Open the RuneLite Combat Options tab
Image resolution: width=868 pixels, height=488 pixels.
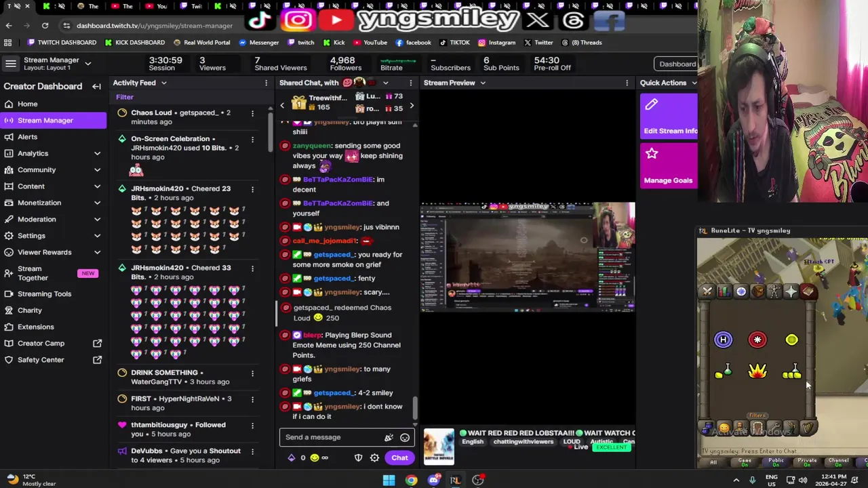tap(707, 291)
